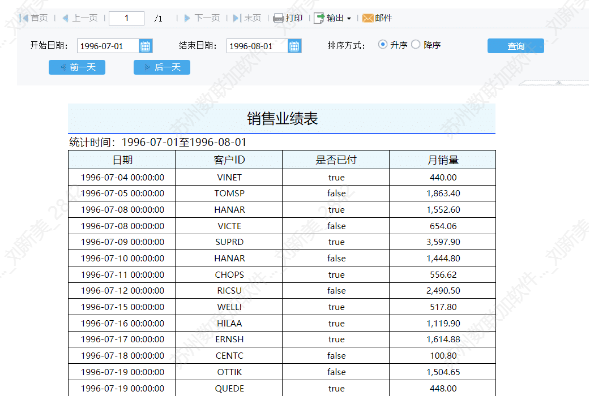Expand the 输出 dropdown arrow
Viewport: 589px width, 396px height.
pyautogui.click(x=349, y=18)
